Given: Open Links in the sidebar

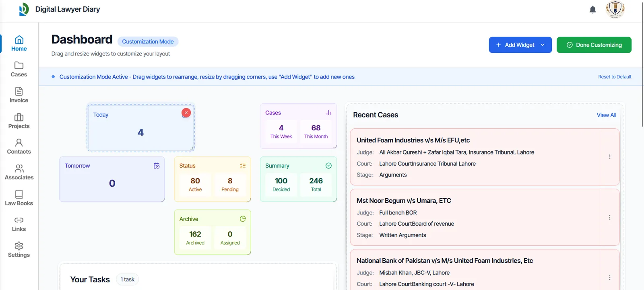Looking at the screenshot, I should (x=19, y=224).
